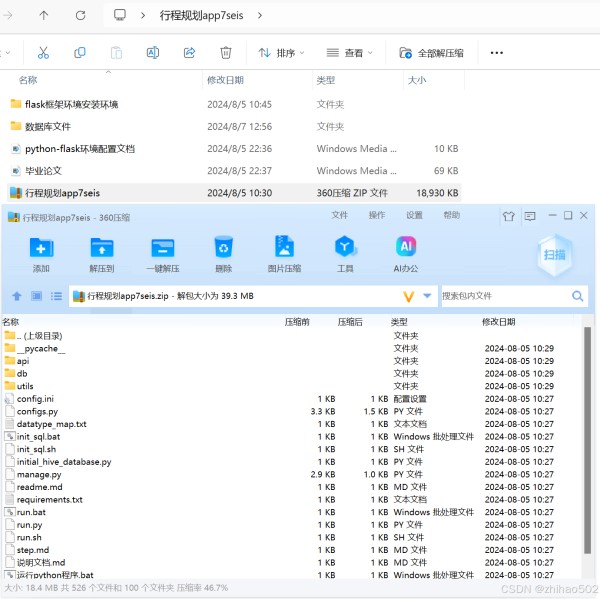
Task: Sort by 修改日期 column in Explorer
Action: tap(225, 80)
